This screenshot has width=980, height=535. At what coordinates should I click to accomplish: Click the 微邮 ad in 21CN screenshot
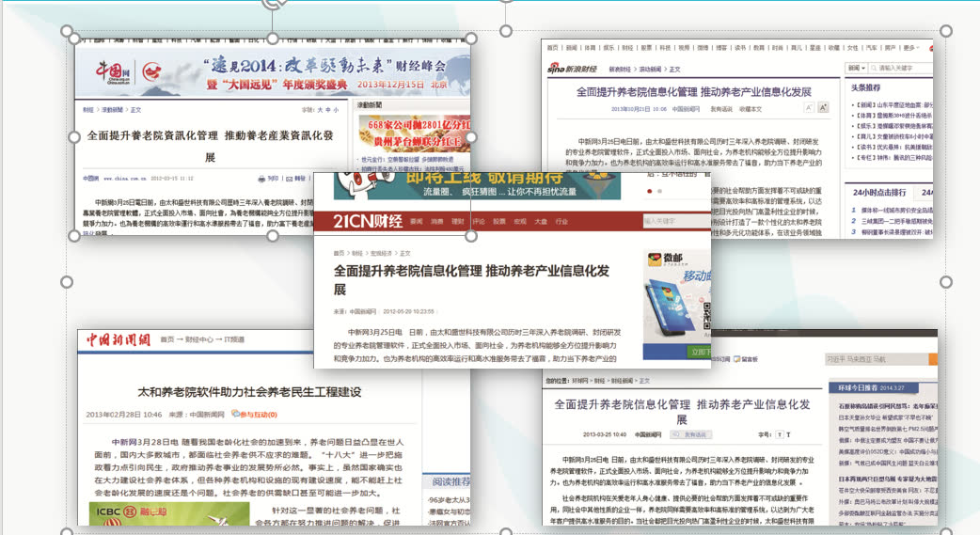tap(677, 305)
